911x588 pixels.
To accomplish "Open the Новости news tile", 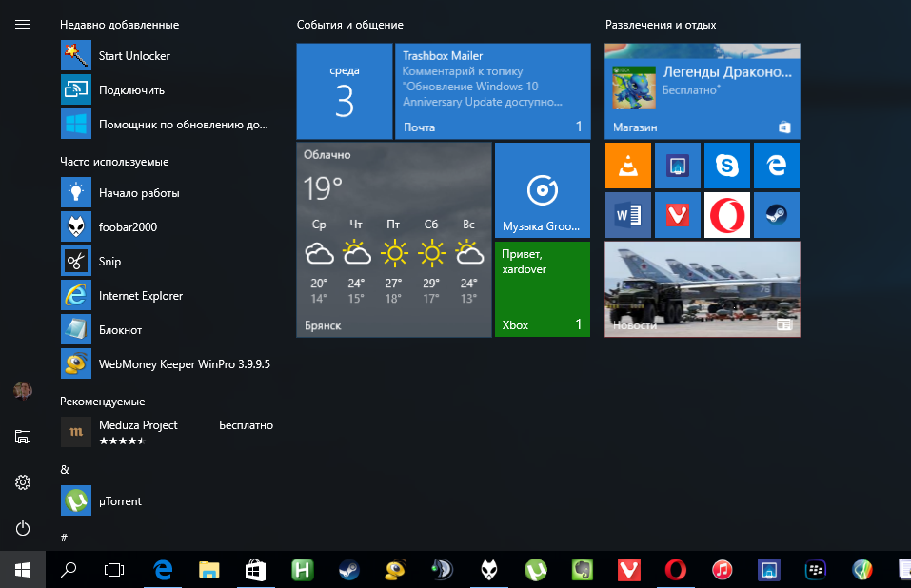I will click(x=703, y=289).
